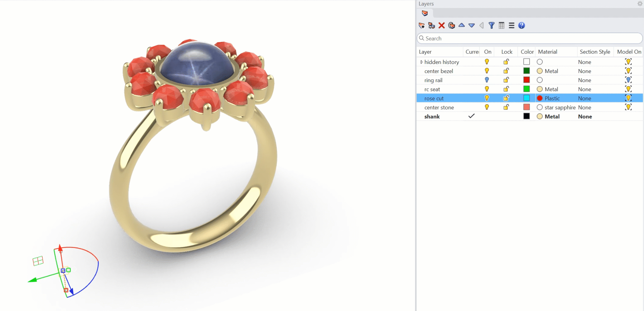Open the hamburger tools menu
This screenshot has width=644, height=311.
coord(511,25)
